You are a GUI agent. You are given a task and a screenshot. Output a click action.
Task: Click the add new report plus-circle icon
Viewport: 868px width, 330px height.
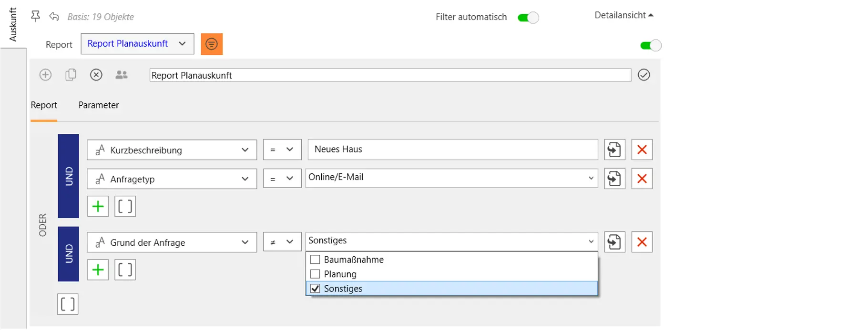point(45,75)
